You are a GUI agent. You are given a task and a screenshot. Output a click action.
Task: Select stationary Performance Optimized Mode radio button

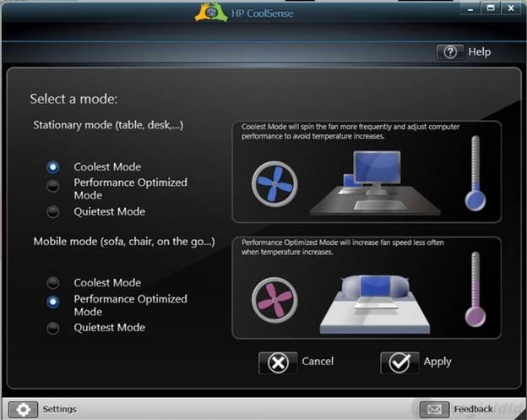click(52, 186)
